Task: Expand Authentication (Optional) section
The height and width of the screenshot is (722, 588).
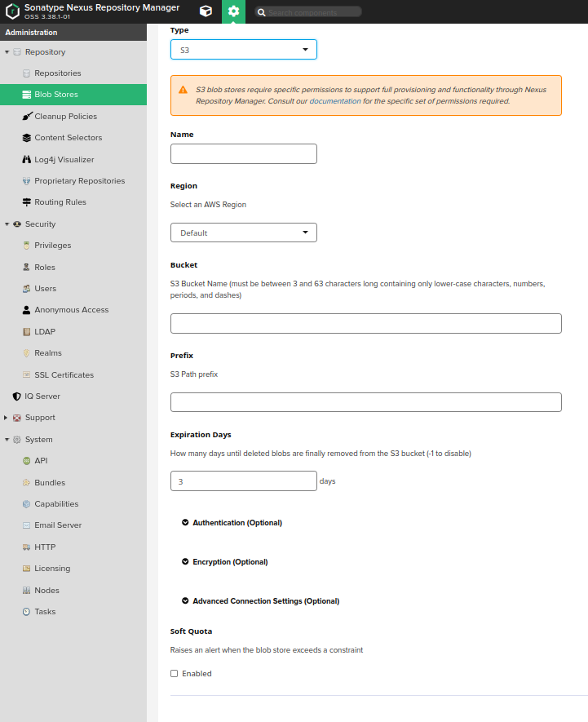Action: (x=232, y=523)
